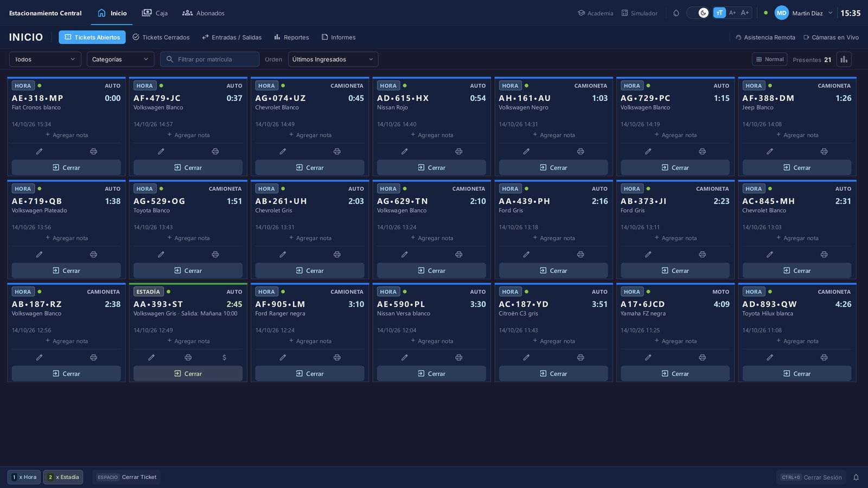Select the 'x Estadía' ticket type
This screenshot has width=868, height=488.
pos(63,477)
